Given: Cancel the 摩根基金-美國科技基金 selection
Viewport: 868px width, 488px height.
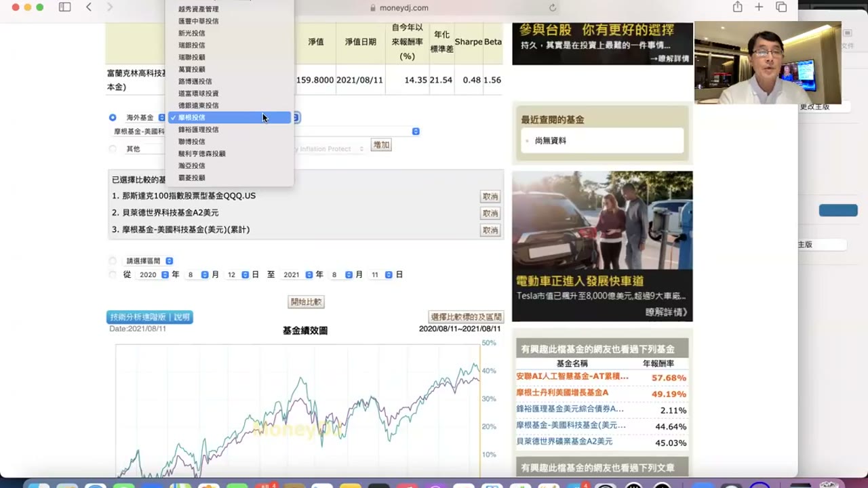Looking at the screenshot, I should pyautogui.click(x=490, y=230).
